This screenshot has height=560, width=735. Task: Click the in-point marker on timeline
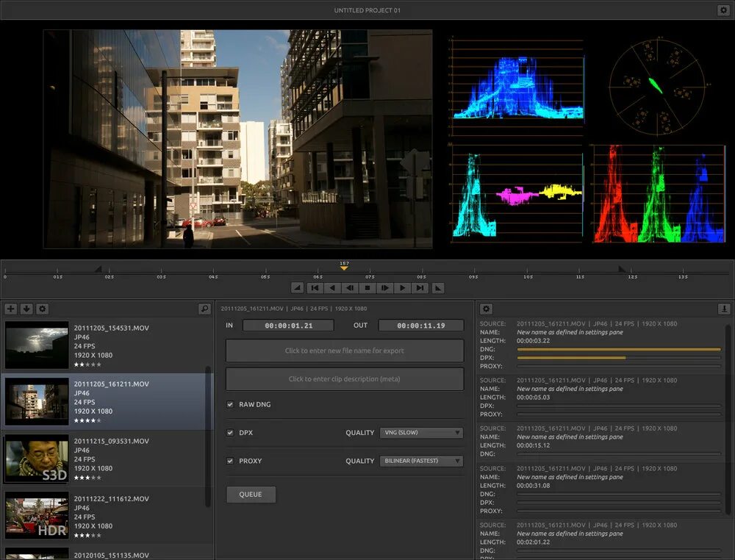pyautogui.click(x=98, y=268)
